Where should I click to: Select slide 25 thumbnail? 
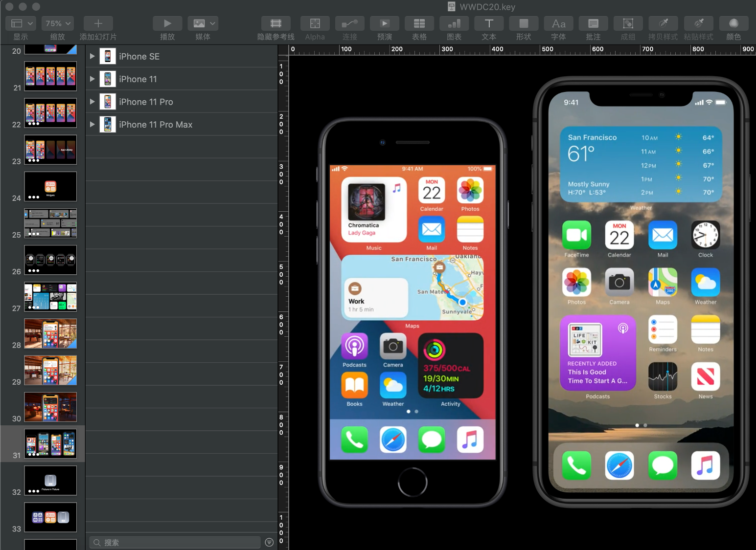[50, 223]
